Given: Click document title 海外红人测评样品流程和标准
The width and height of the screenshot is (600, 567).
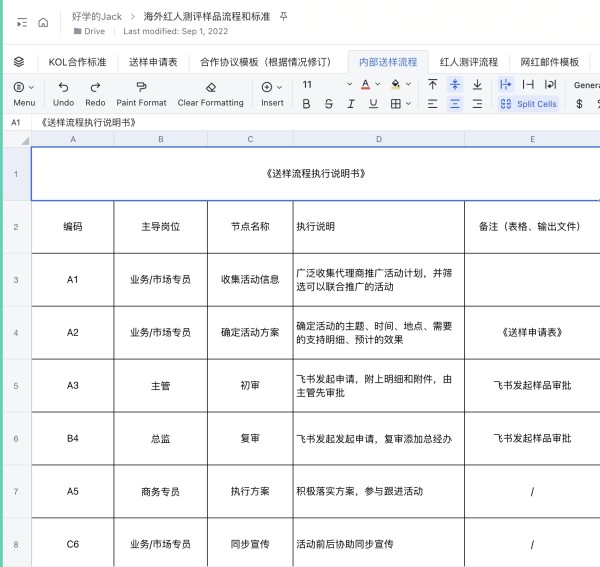Looking at the screenshot, I should (207, 16).
